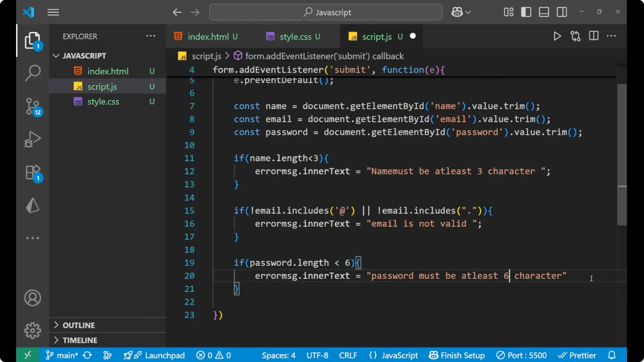Open Run and Debug panel

coord(33,139)
